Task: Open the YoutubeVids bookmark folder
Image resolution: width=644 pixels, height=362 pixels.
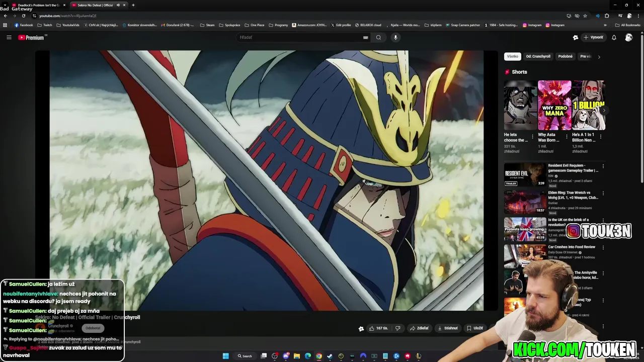Action: pos(68,25)
